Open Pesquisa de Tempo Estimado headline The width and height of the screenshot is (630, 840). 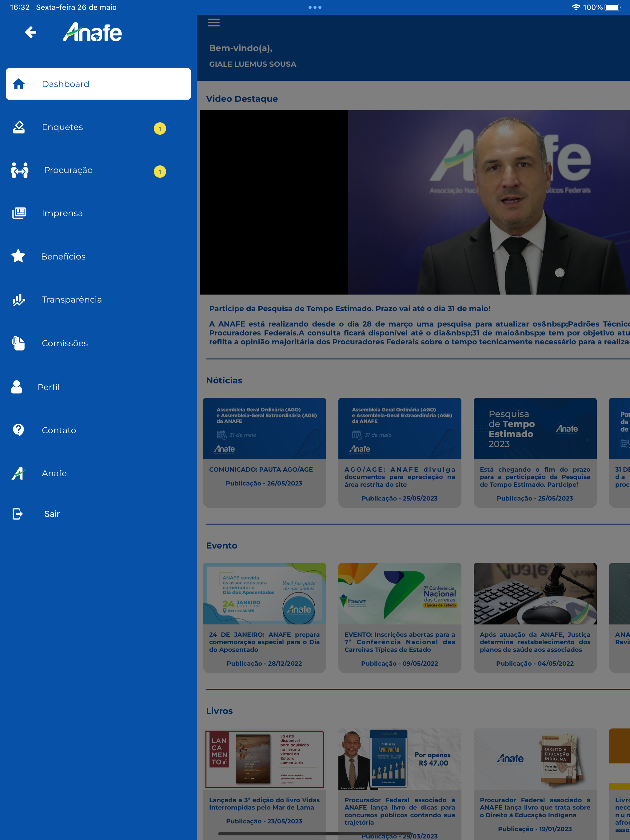coord(349,308)
